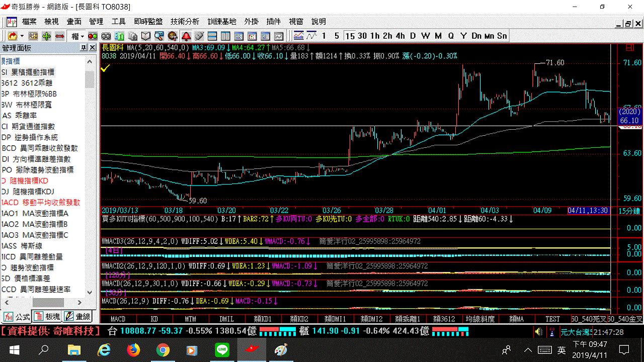Open the 工具 menu
The image size is (644, 362).
click(x=118, y=22)
